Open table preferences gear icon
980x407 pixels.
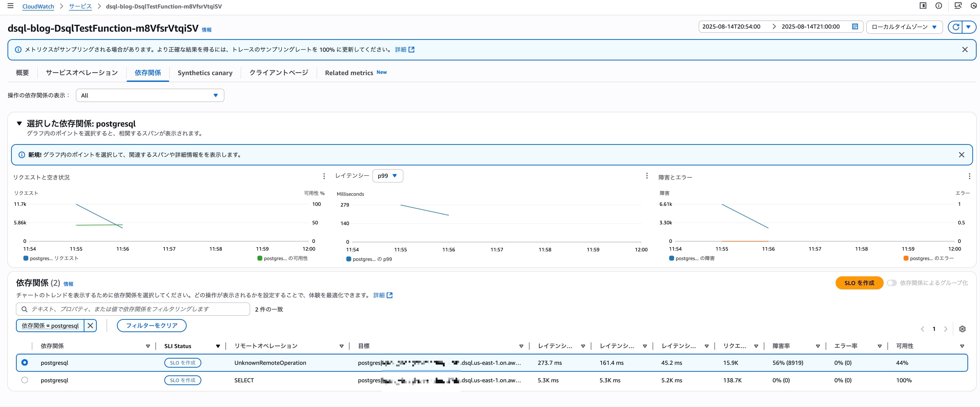[962, 329]
